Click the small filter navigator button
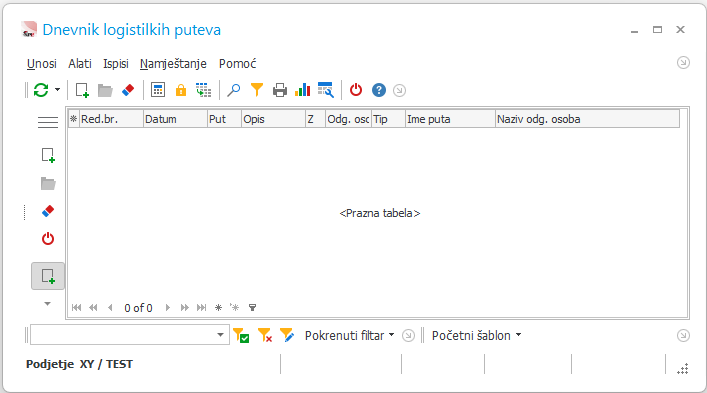Screen dimensions: 707x393 click(x=252, y=307)
